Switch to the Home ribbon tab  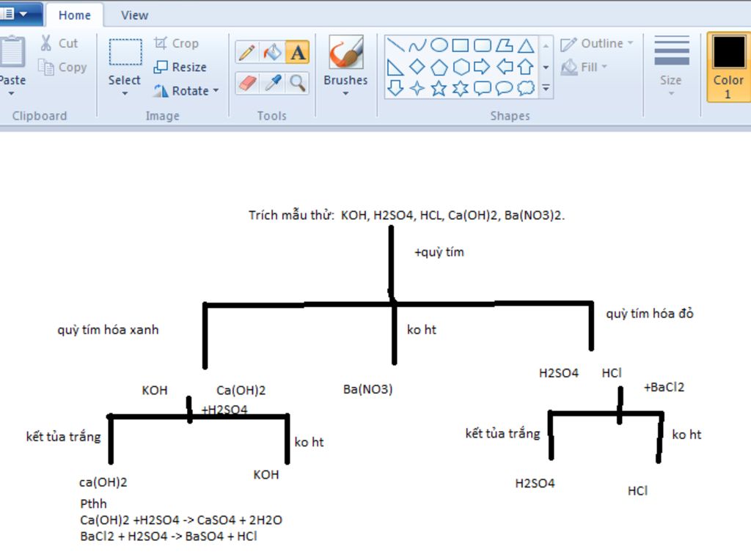click(x=74, y=15)
